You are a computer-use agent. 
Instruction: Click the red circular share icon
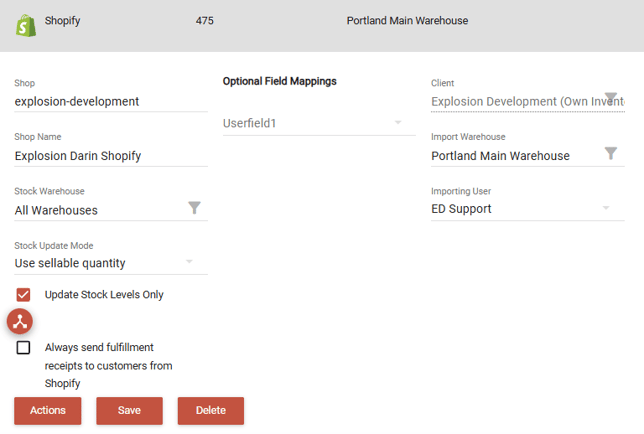click(x=20, y=321)
